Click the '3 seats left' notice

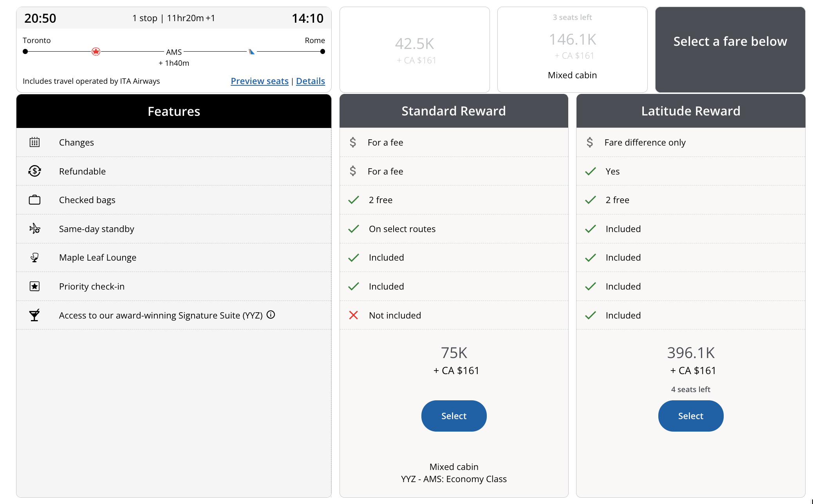[572, 17]
